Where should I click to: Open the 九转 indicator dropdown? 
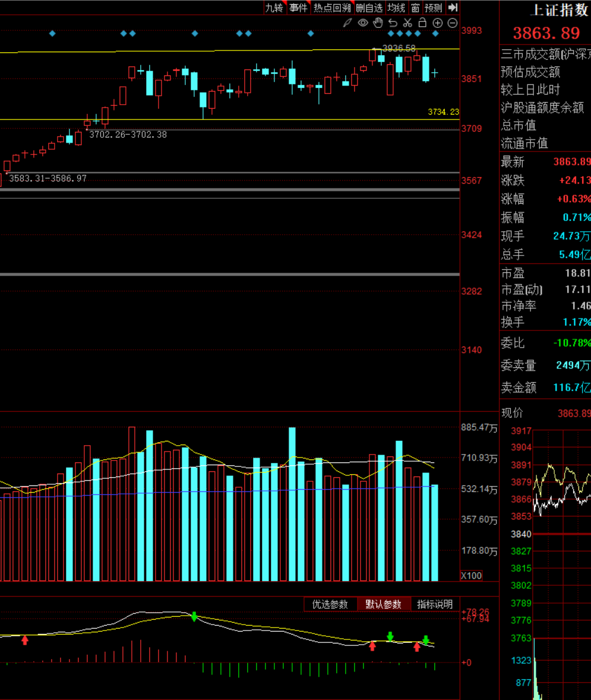tap(274, 8)
